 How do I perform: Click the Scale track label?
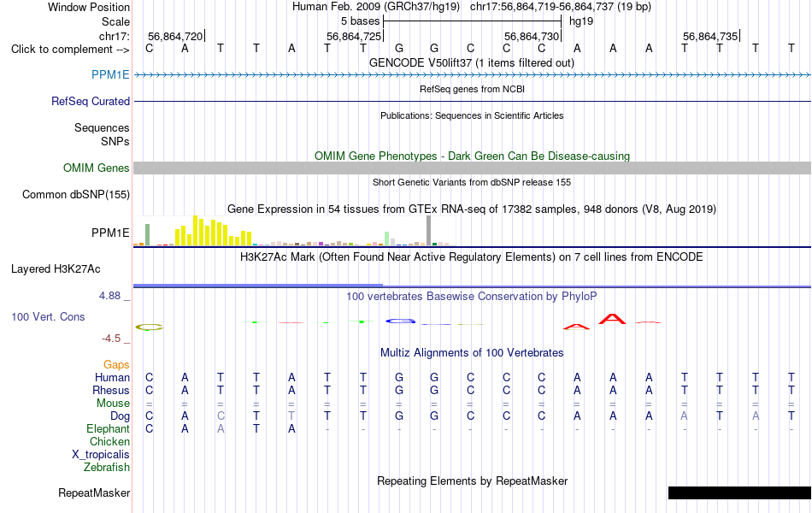click(x=116, y=21)
